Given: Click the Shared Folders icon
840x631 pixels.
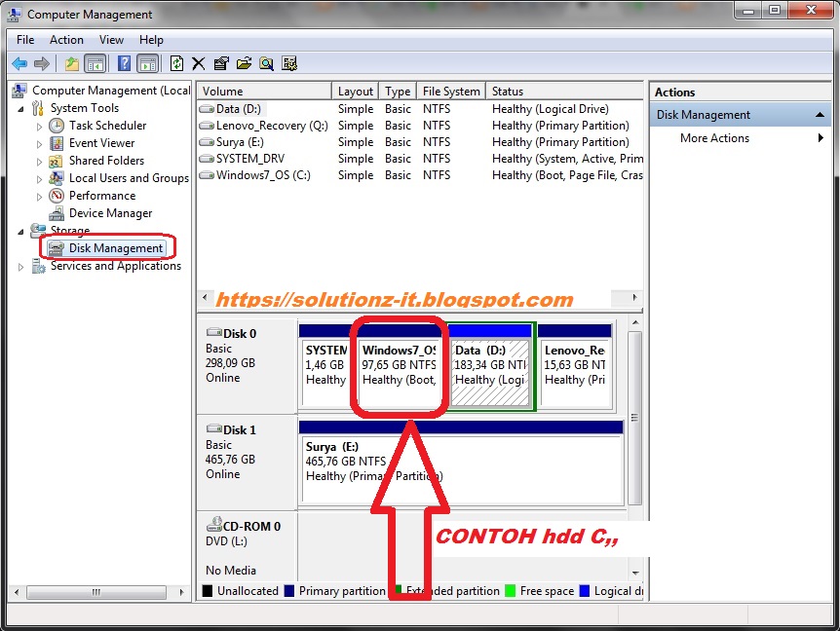Looking at the screenshot, I should coord(57,161).
